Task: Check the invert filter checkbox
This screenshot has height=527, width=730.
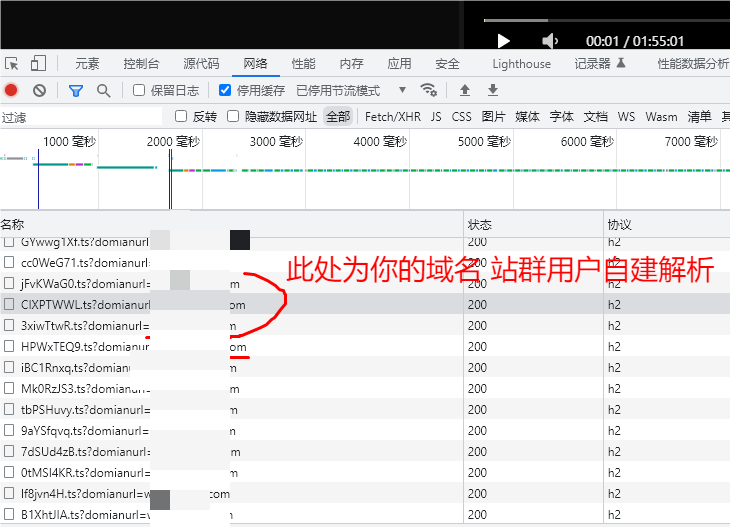Action: point(181,116)
